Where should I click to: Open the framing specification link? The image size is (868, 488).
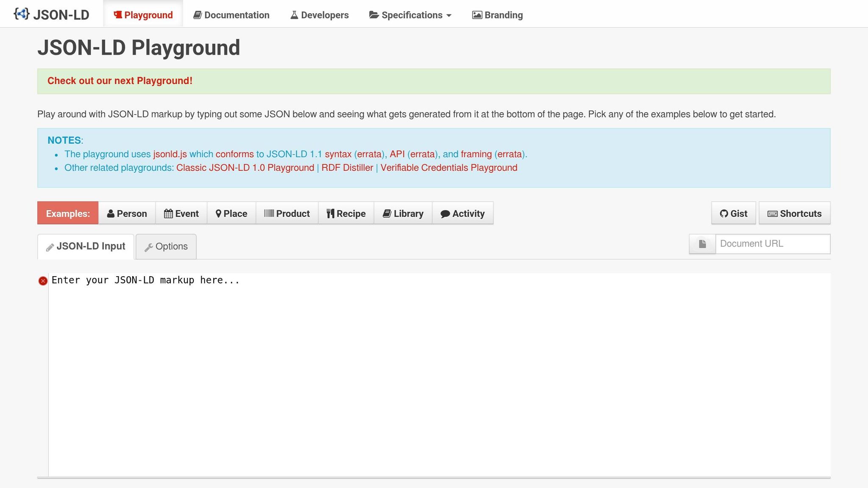click(x=476, y=154)
